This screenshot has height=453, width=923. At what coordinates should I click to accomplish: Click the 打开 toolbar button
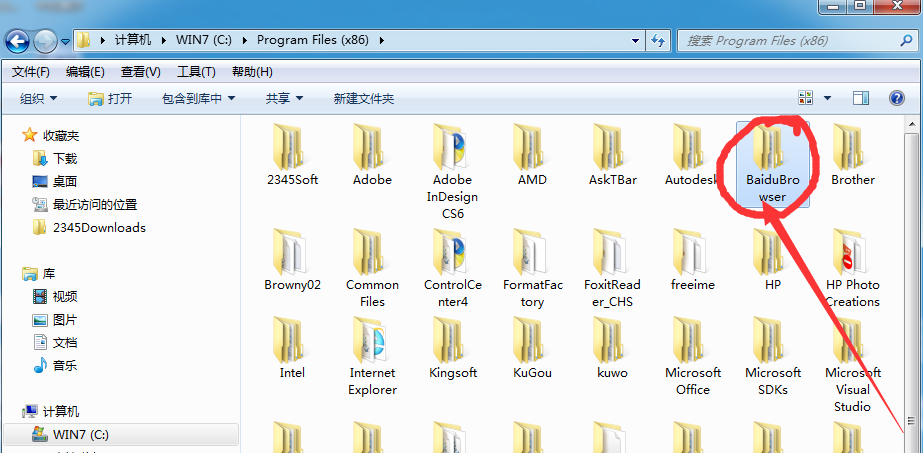click(110, 98)
